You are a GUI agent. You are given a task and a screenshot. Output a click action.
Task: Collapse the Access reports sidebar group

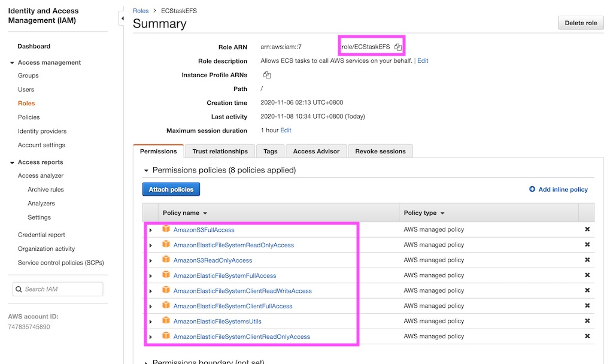[12, 162]
